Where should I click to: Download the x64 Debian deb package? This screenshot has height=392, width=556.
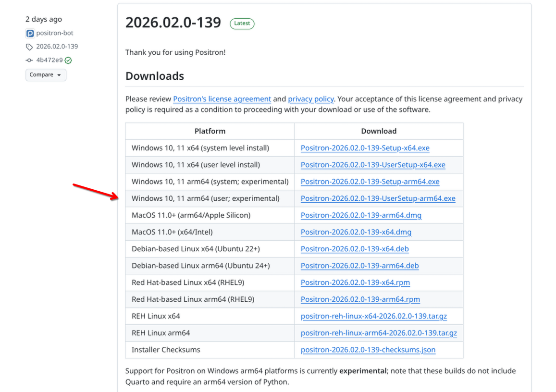click(x=355, y=249)
